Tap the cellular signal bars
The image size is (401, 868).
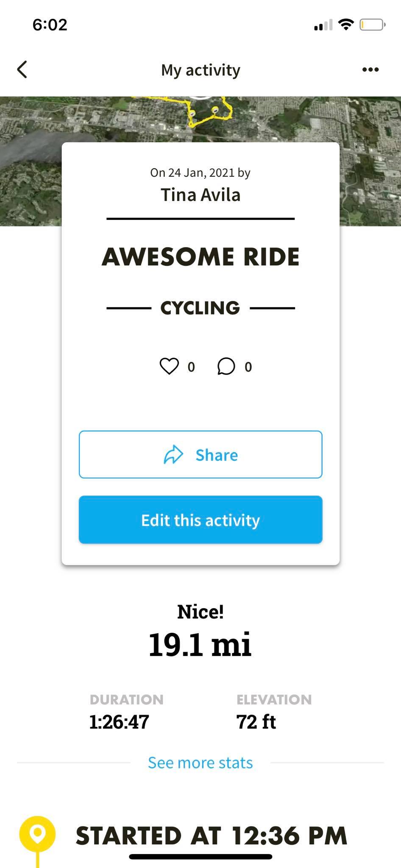(323, 25)
